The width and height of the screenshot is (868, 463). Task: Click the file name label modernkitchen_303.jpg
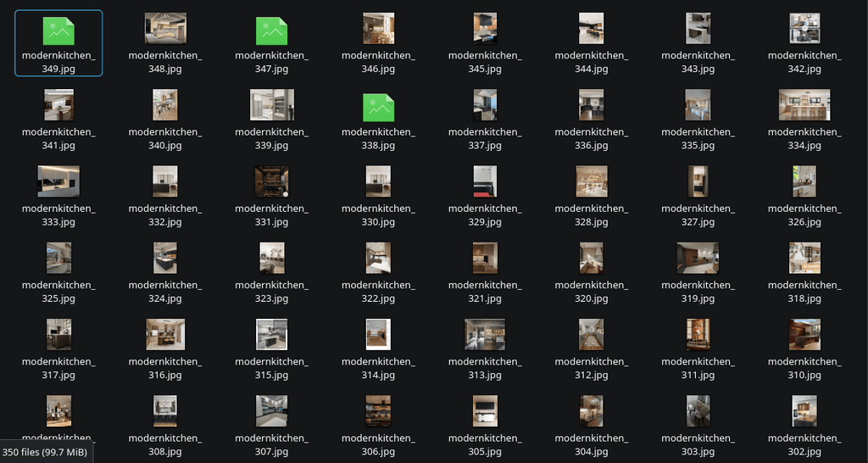tap(698, 444)
